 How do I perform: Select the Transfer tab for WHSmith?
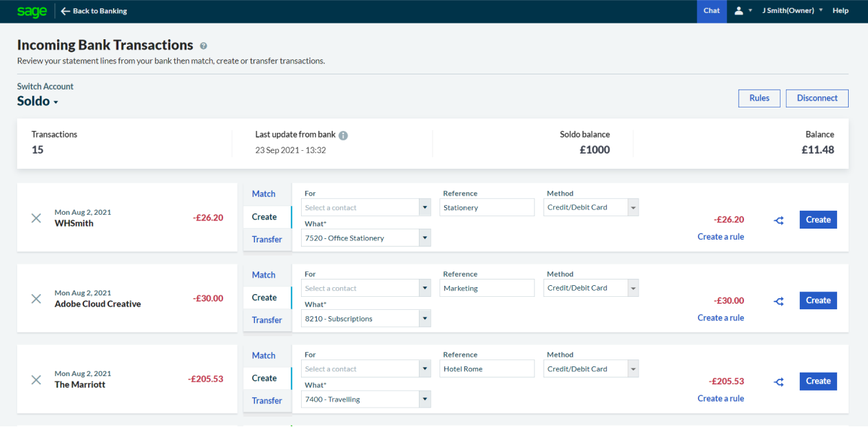[267, 240]
